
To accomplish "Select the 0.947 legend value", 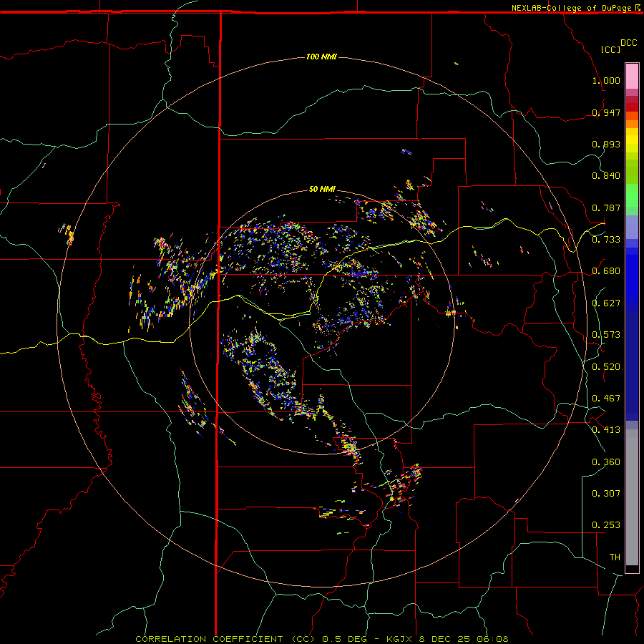I will click(x=606, y=112).
